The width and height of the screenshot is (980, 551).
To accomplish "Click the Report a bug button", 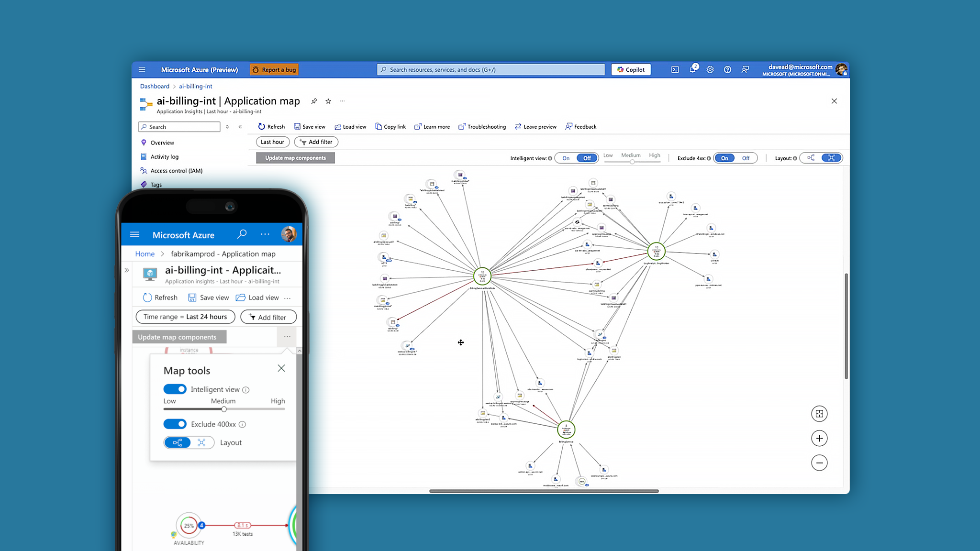I will [x=274, y=70].
